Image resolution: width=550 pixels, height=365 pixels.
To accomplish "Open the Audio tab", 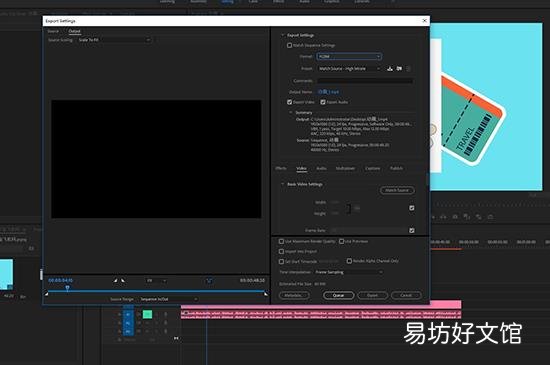I will point(321,168).
